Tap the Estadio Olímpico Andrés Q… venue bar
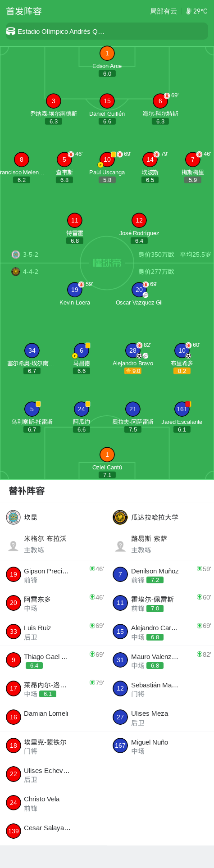The height and width of the screenshot is (868, 214). click(107, 32)
